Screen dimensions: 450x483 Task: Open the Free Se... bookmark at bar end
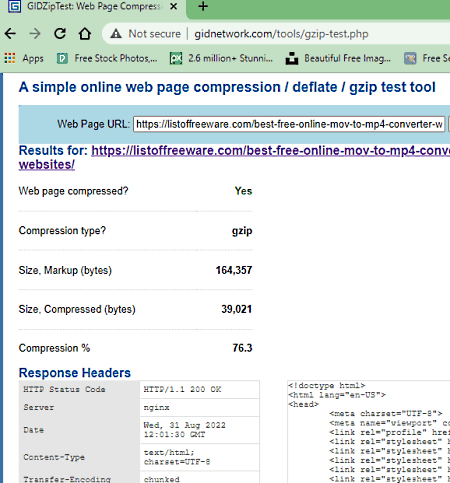(427, 58)
